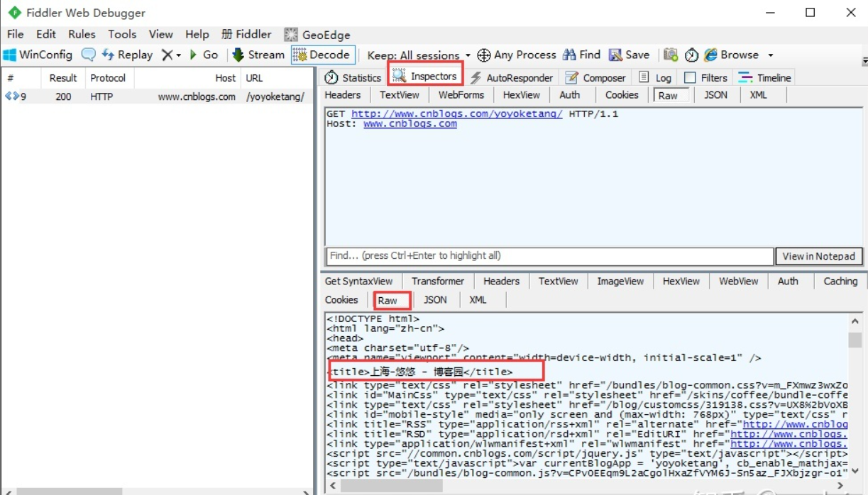This screenshot has height=495, width=868.
Task: Select request WebForms tab
Action: 461,95
